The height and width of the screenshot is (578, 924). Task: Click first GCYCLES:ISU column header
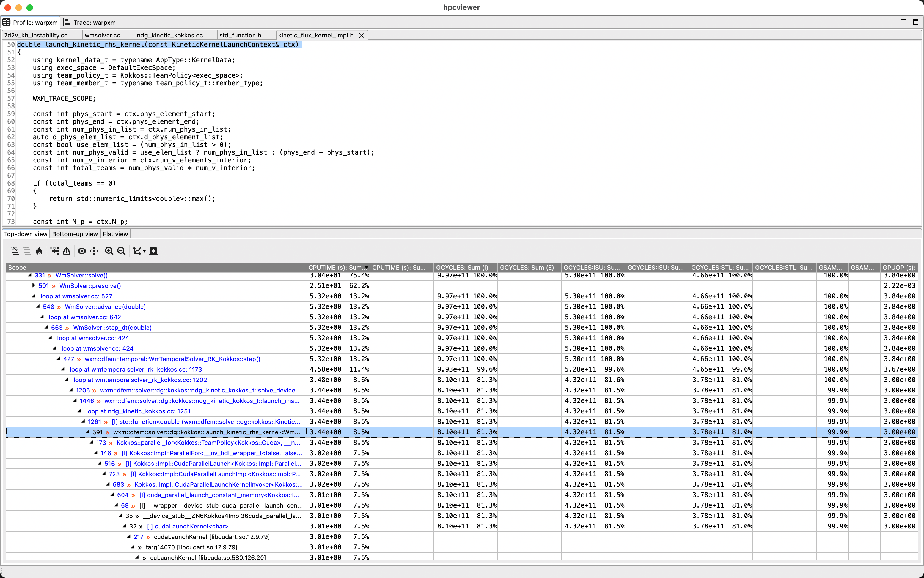(x=593, y=268)
